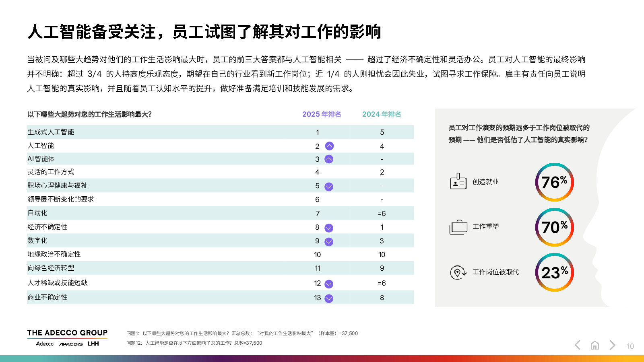Screen dimensions: 644x362
Task: Click the briefcase icon beside 工作重塑
Action: (458, 227)
